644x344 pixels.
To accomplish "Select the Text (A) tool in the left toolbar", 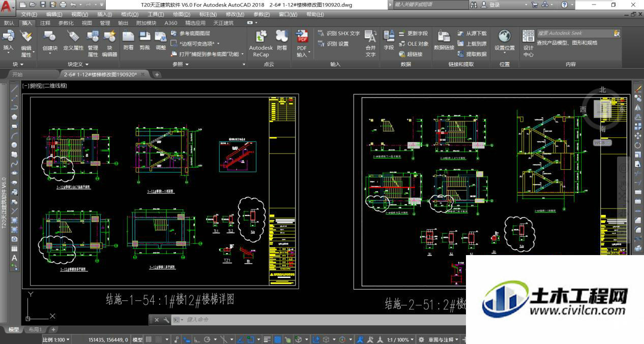I will coord(14,258).
